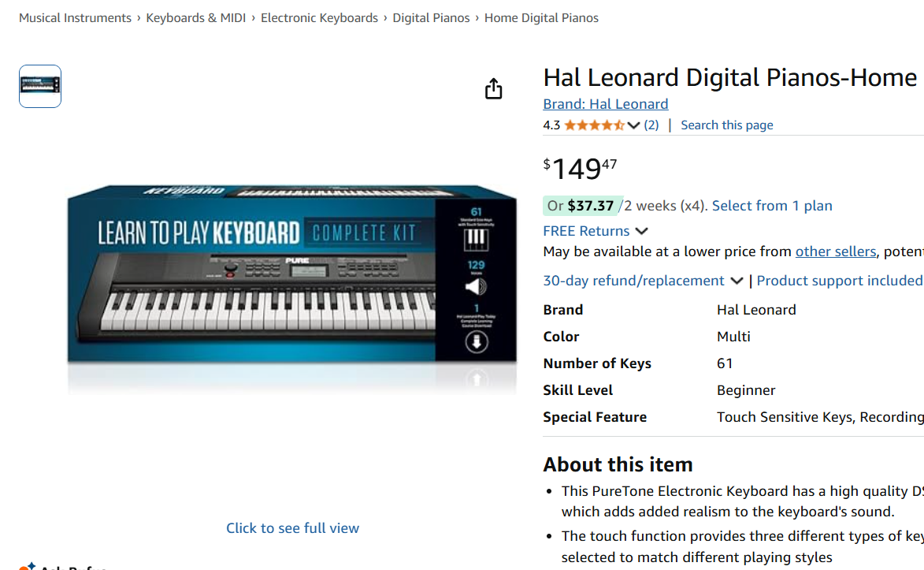This screenshot has height=570, width=924.
Task: Click to see full view of product image
Action: click(292, 527)
